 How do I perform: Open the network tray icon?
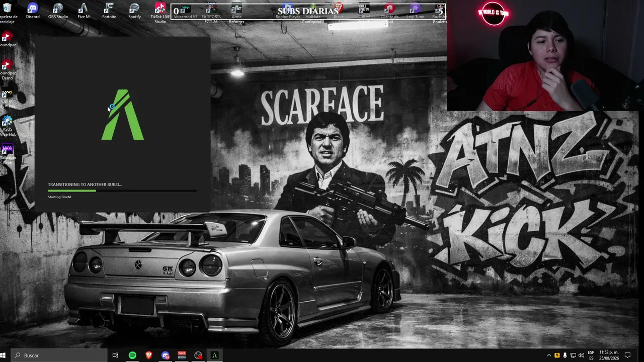(573, 355)
